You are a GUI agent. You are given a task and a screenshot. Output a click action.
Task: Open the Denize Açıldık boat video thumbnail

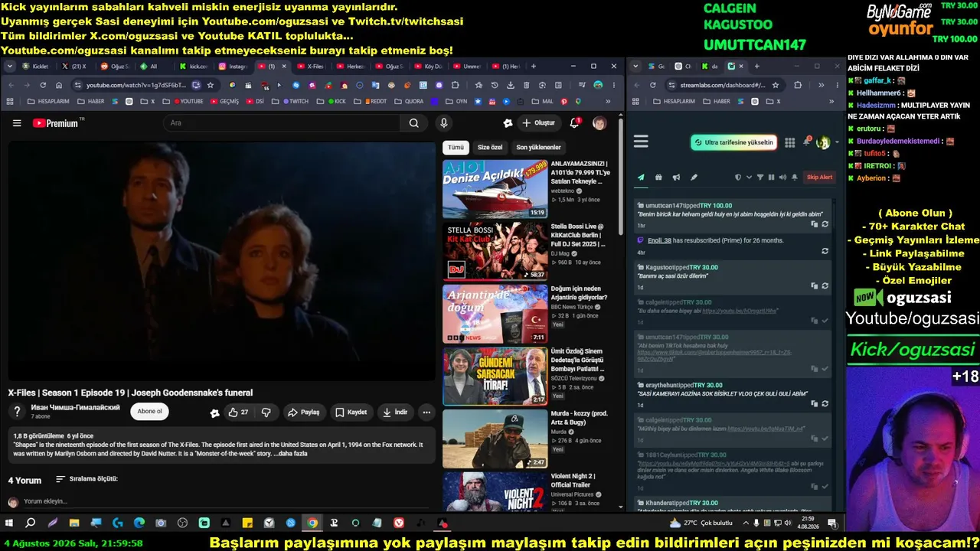[495, 188]
